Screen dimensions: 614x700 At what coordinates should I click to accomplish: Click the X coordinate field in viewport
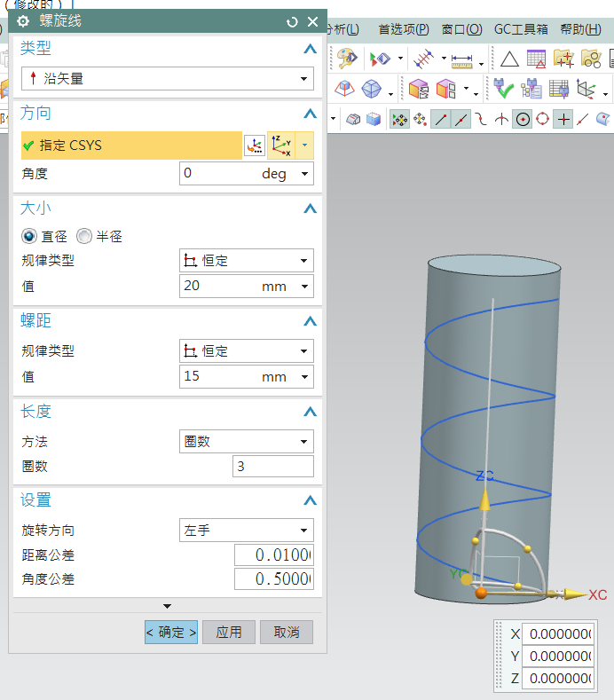click(558, 634)
